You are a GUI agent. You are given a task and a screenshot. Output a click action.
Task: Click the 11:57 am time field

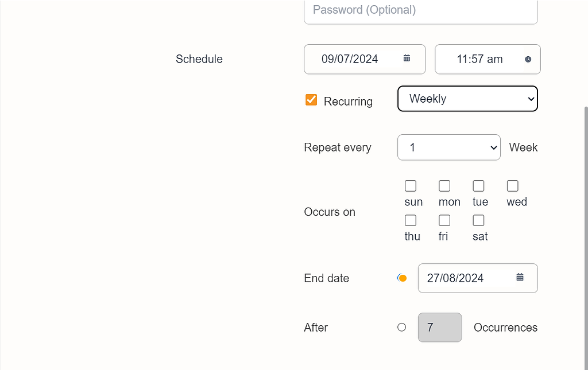[x=488, y=59]
